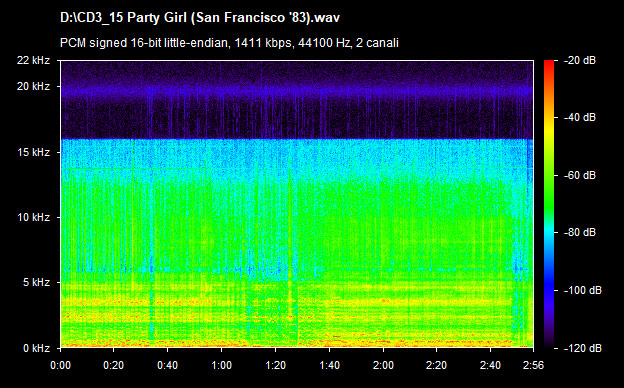Click the '1:00' time axis label
The width and height of the screenshot is (624, 388).
pyautogui.click(x=222, y=365)
